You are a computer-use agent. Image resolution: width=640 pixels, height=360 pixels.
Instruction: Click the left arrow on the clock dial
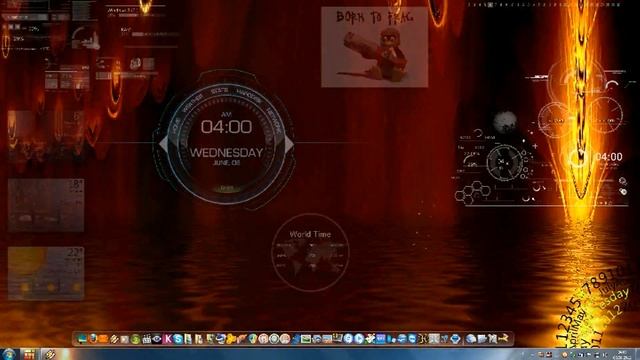(164, 144)
